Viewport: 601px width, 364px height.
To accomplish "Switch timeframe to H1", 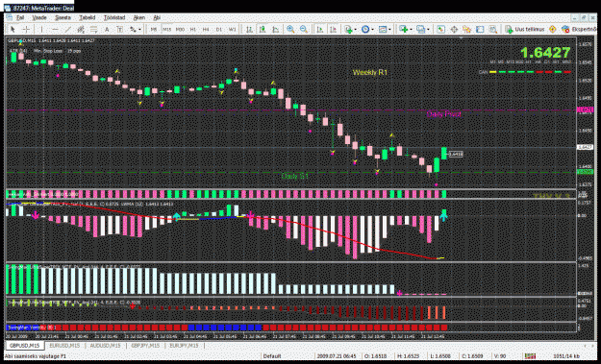I will click(x=193, y=29).
